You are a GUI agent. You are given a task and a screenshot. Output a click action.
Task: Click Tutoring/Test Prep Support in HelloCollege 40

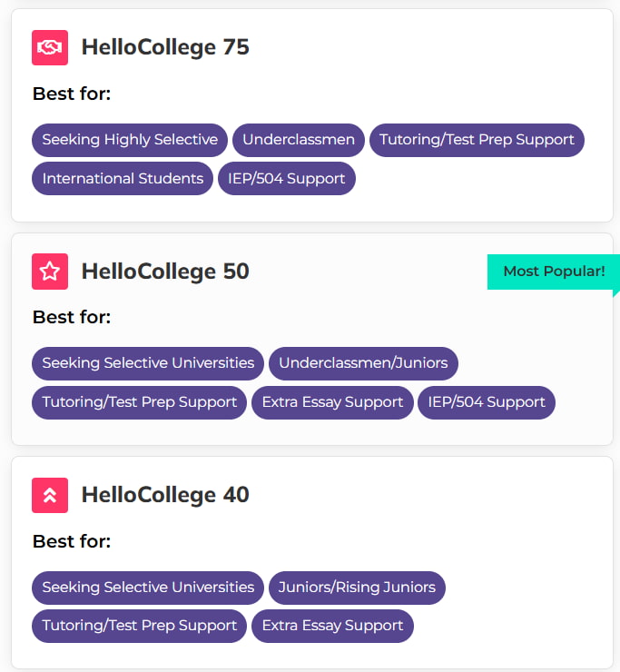[139, 626]
